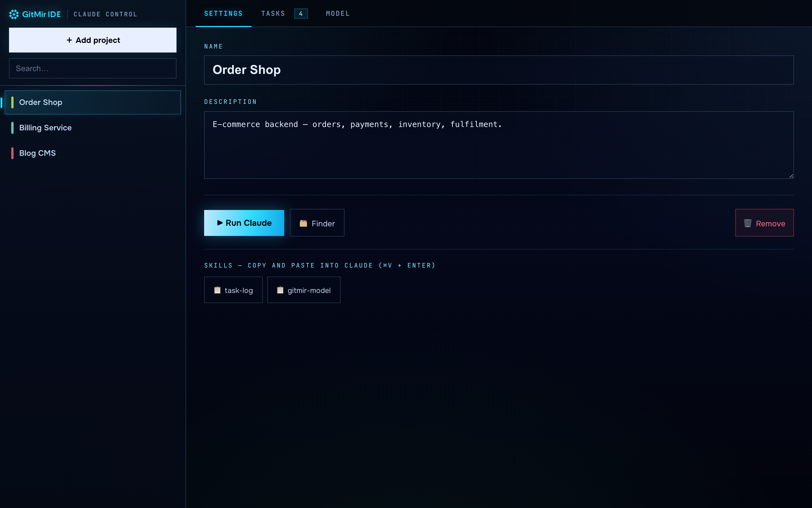Select Order Shop in the project list
The height and width of the screenshot is (508, 812).
tap(92, 102)
